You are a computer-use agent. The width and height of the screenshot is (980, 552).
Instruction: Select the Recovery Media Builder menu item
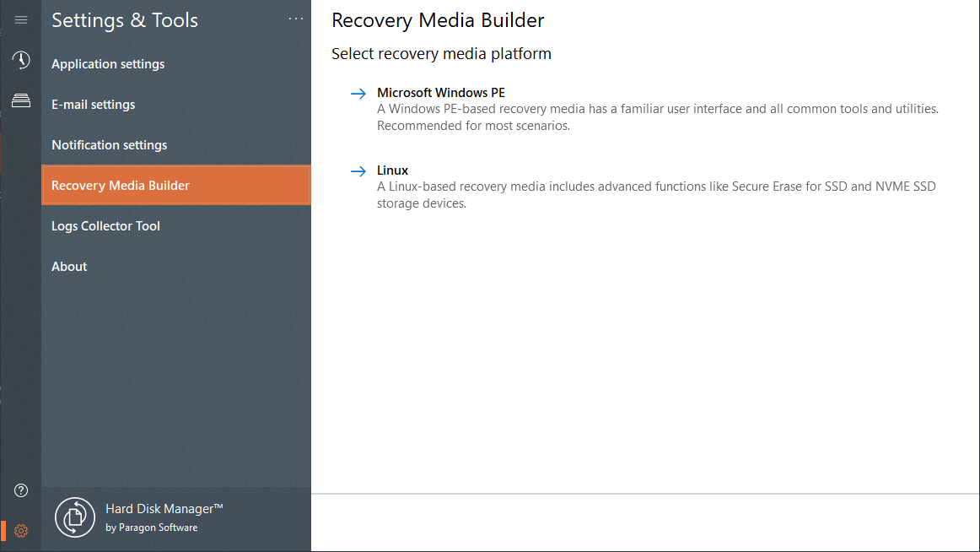121,186
